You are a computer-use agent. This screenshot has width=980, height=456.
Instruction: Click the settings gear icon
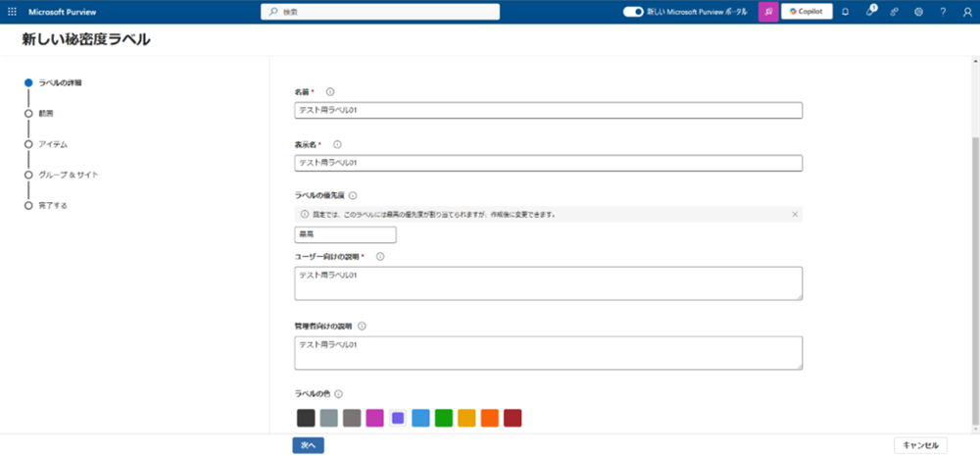(918, 12)
